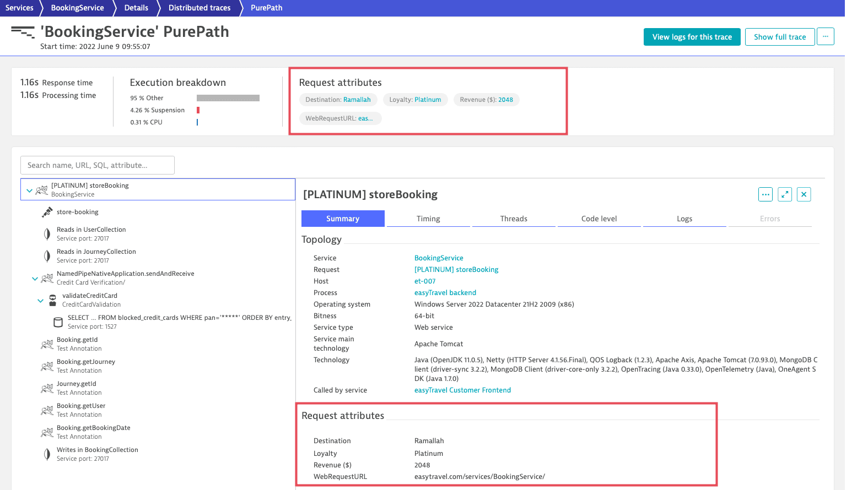The image size is (868, 490).
Task: Click the search name, URL, SQL field
Action: (x=98, y=165)
